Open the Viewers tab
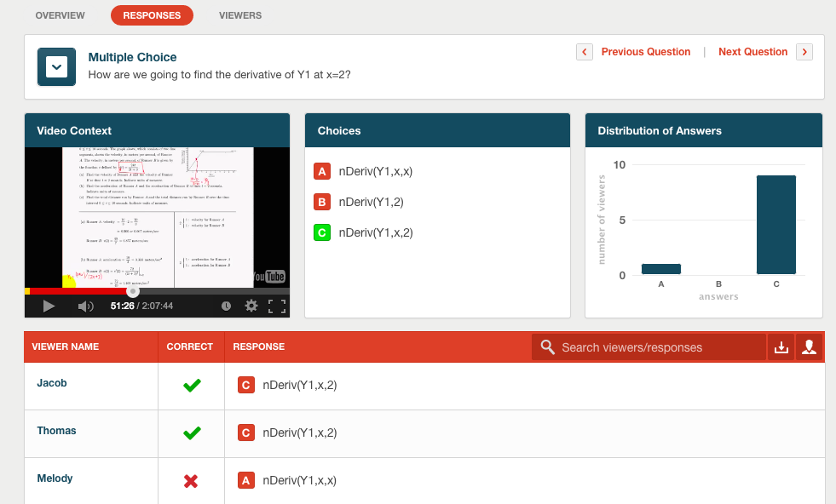 coord(240,15)
